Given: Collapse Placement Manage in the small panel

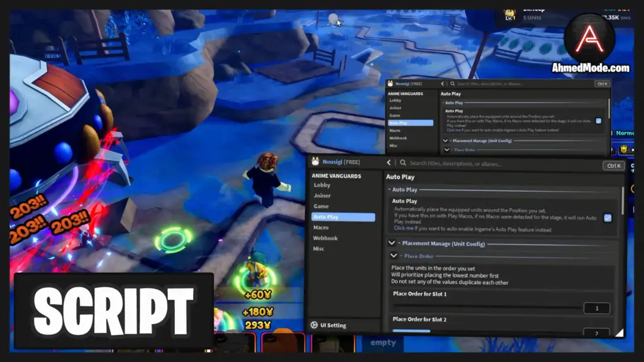Looking at the screenshot, I should point(445,140).
